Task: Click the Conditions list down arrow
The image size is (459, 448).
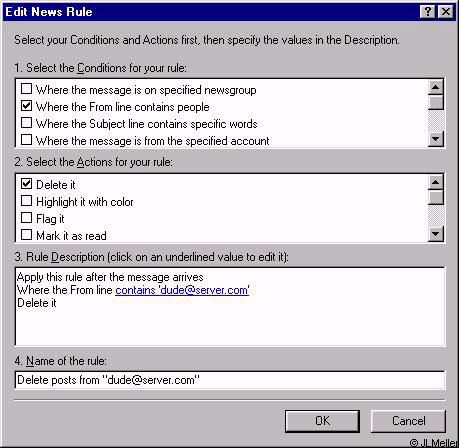Action: click(436, 139)
